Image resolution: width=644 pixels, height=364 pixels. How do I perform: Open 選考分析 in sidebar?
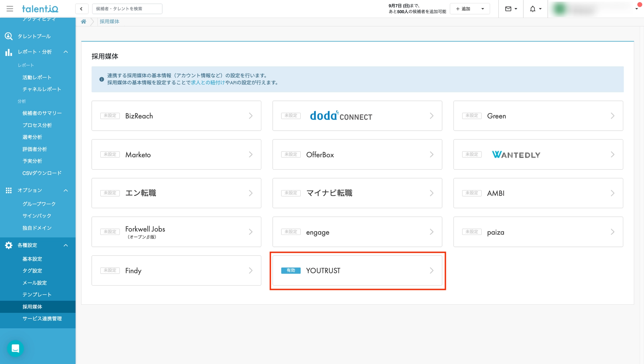point(32,137)
